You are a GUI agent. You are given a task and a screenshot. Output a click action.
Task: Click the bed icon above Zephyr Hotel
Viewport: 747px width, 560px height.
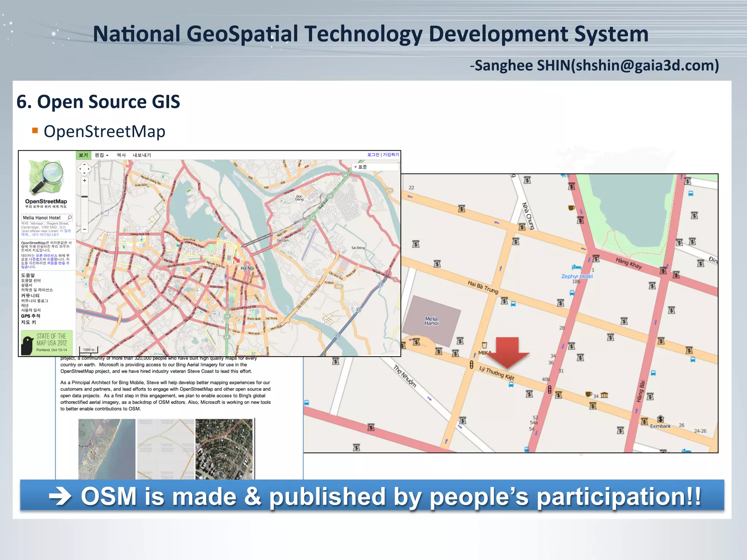click(576, 268)
